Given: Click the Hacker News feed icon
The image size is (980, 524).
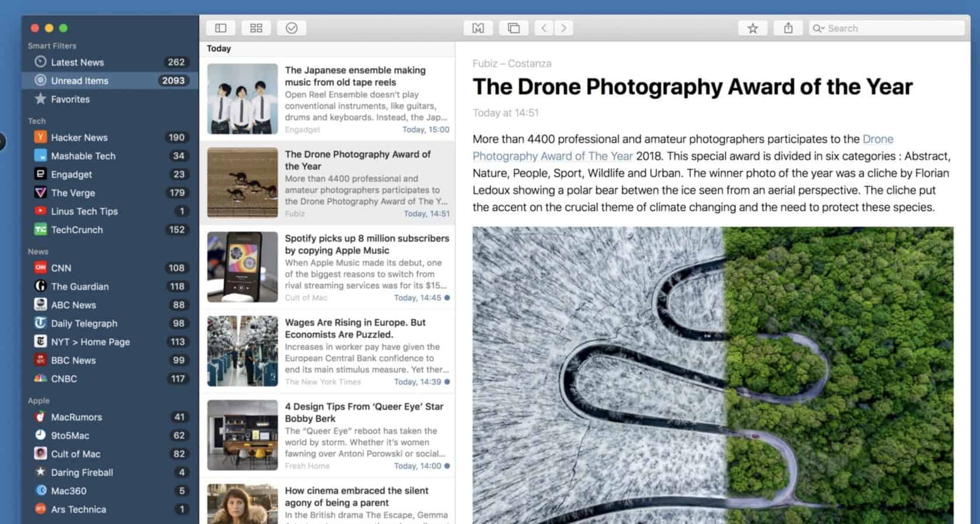Looking at the screenshot, I should pos(40,137).
